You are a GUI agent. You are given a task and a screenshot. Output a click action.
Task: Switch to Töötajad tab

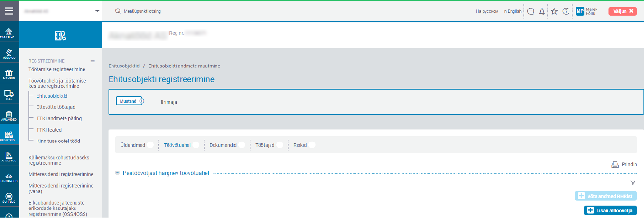(x=265, y=145)
